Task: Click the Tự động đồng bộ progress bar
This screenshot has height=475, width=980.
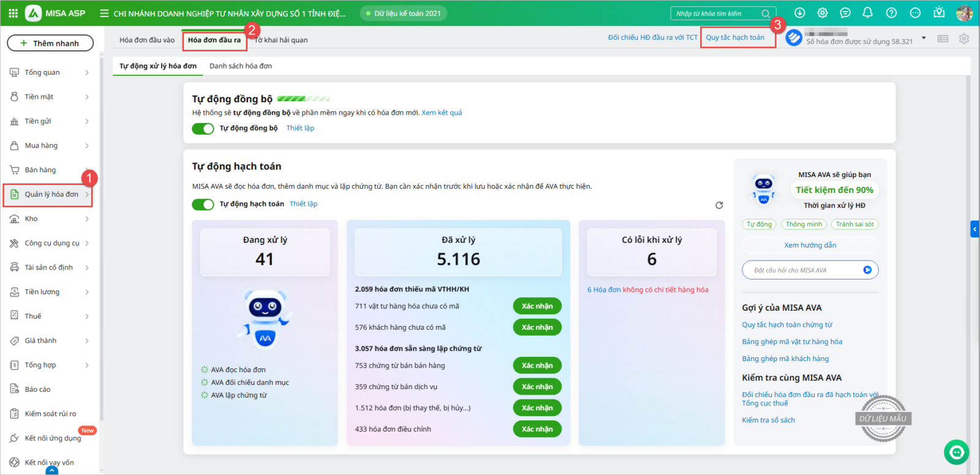Action: 303,99
